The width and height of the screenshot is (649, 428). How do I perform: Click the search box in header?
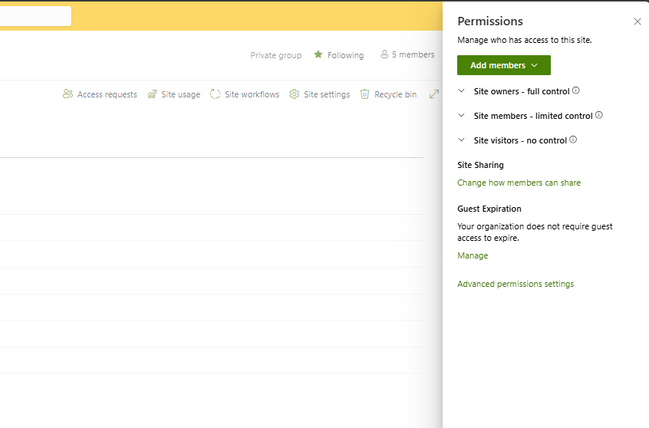pos(35,16)
